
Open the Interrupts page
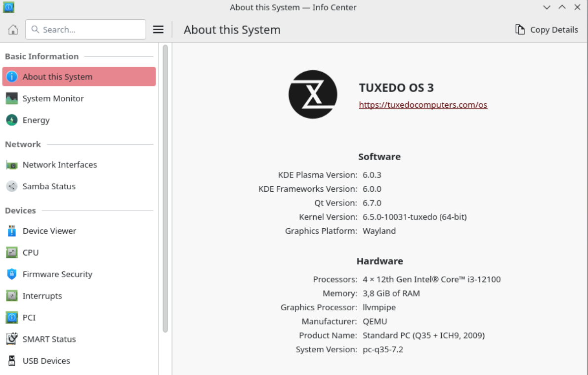tap(42, 296)
